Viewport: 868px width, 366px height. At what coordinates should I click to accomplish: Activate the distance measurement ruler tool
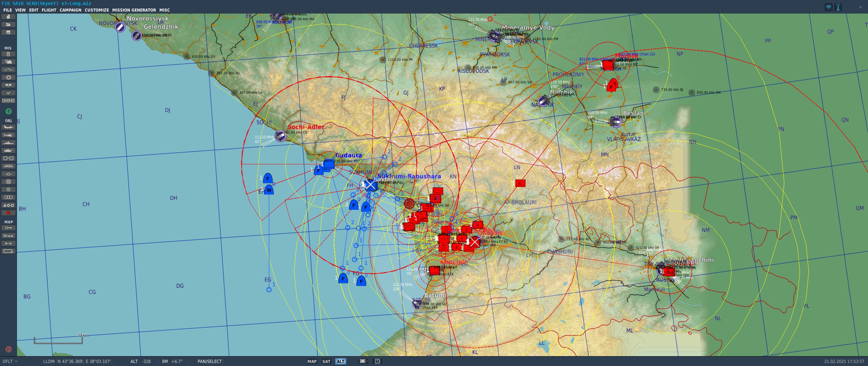(8, 243)
